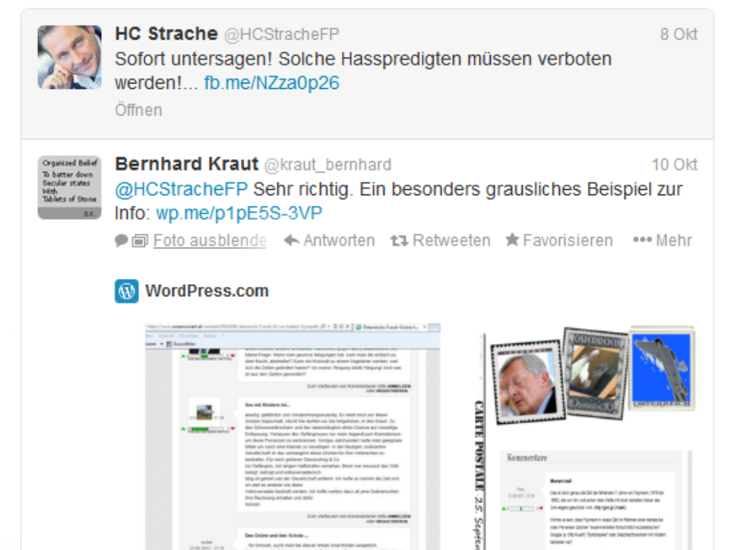Click the photo media icon next to Foto ausblenden

click(140, 241)
